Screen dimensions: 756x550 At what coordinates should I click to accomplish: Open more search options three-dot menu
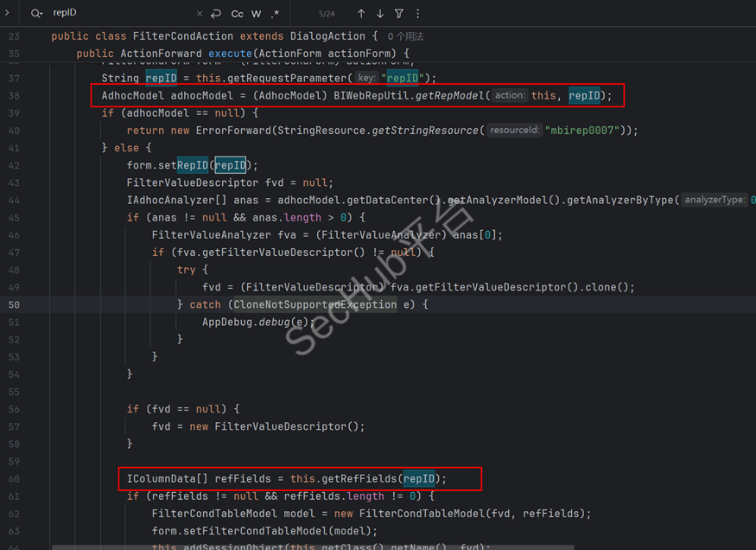418,14
